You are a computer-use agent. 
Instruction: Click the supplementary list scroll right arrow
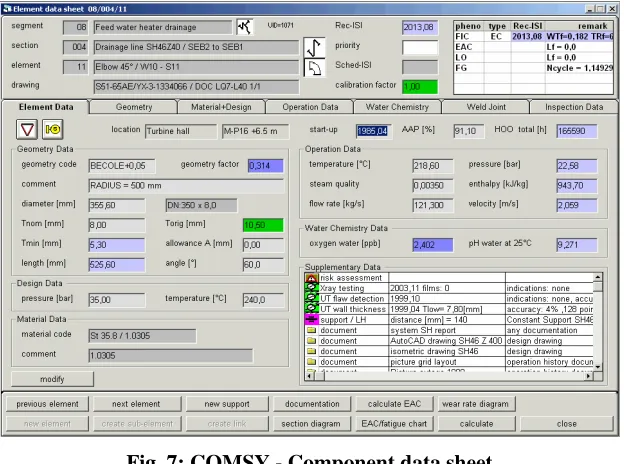(589, 375)
